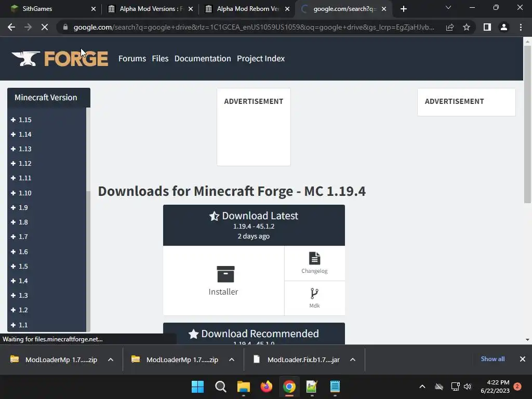Launch Firefox from the taskbar

tap(267, 387)
